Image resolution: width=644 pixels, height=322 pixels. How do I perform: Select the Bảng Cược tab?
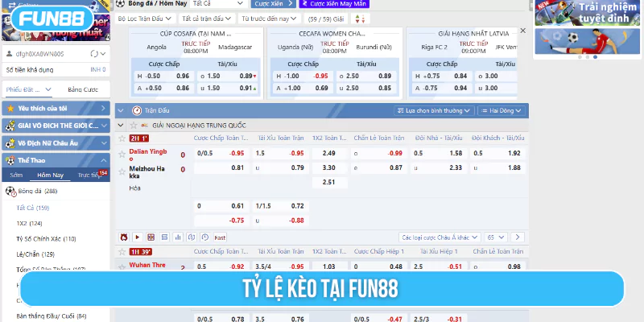[x=83, y=89]
